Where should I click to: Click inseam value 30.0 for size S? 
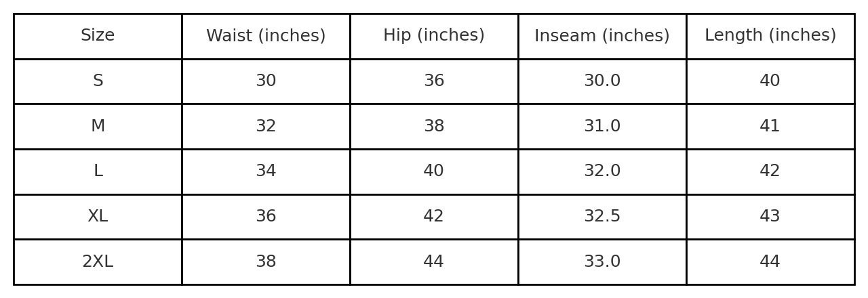(602, 81)
